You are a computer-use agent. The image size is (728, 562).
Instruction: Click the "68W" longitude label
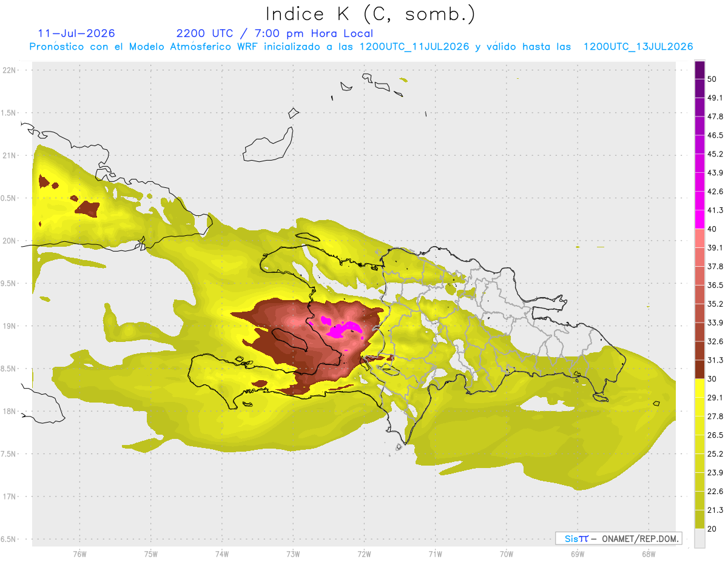pyautogui.click(x=648, y=554)
